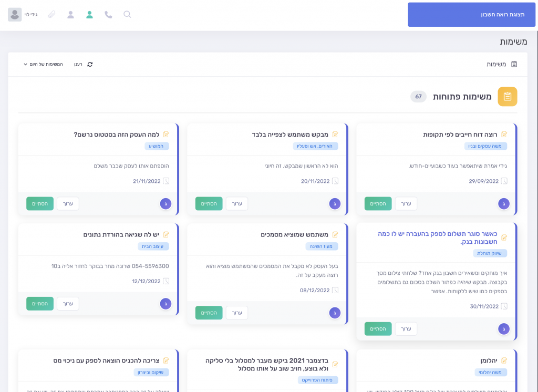Click the משימות פתוחות section heading
This screenshot has width=538, height=392.
coord(462,97)
